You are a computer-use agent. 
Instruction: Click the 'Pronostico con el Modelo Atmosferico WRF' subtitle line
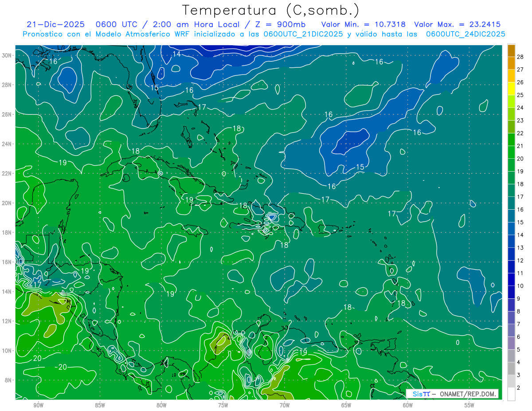[264, 34]
